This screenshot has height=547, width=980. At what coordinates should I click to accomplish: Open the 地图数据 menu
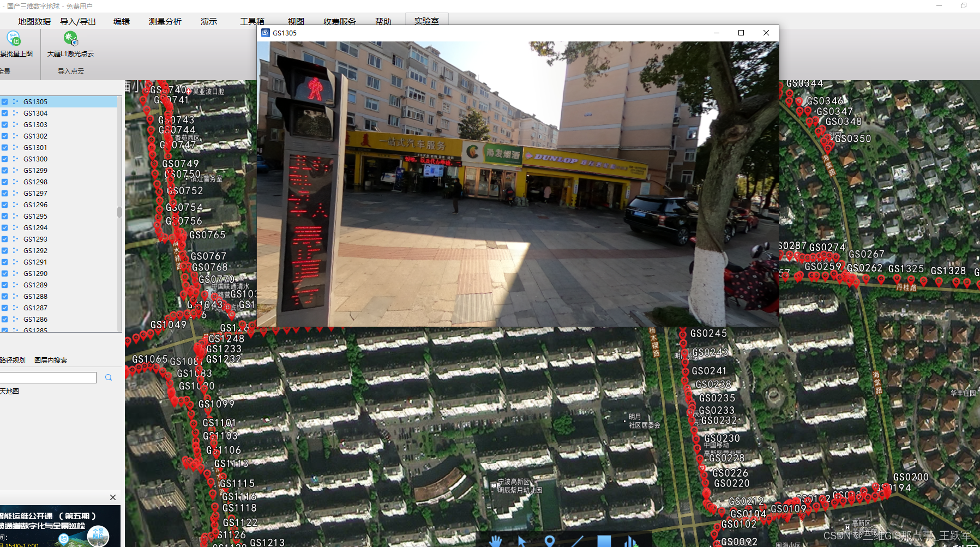(x=34, y=21)
